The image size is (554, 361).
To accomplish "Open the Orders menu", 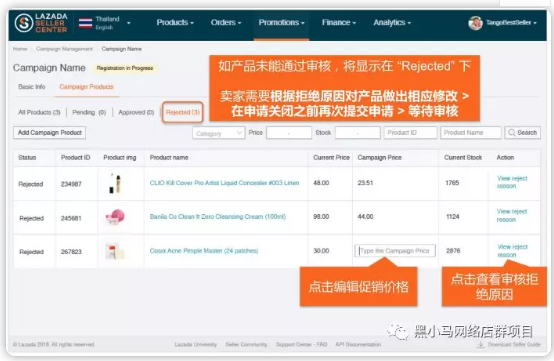I will 226,23.
